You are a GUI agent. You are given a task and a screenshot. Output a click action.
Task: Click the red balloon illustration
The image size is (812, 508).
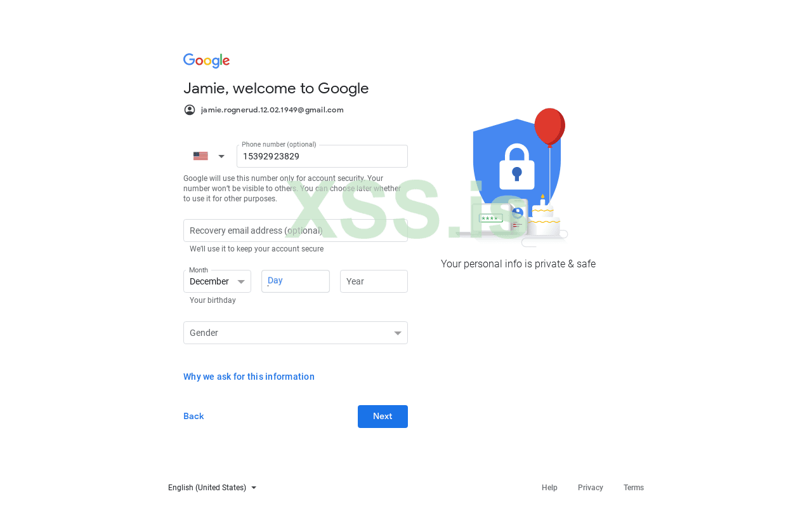pos(549,127)
